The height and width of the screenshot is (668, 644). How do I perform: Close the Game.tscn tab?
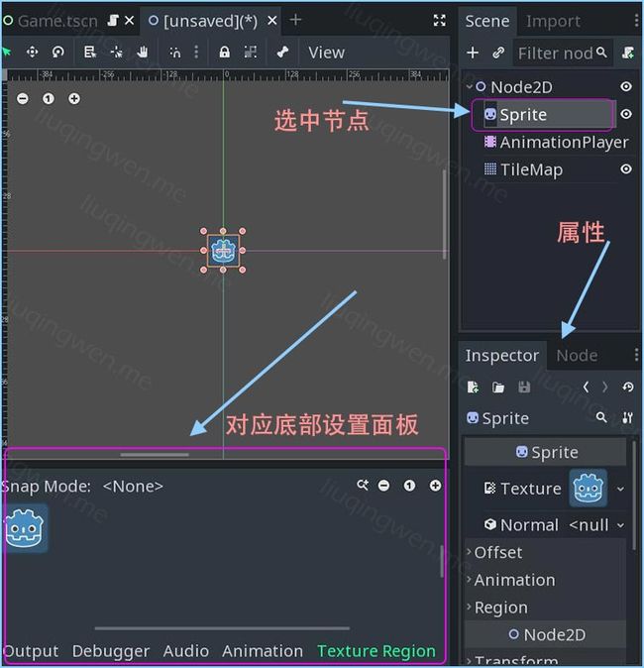click(130, 21)
